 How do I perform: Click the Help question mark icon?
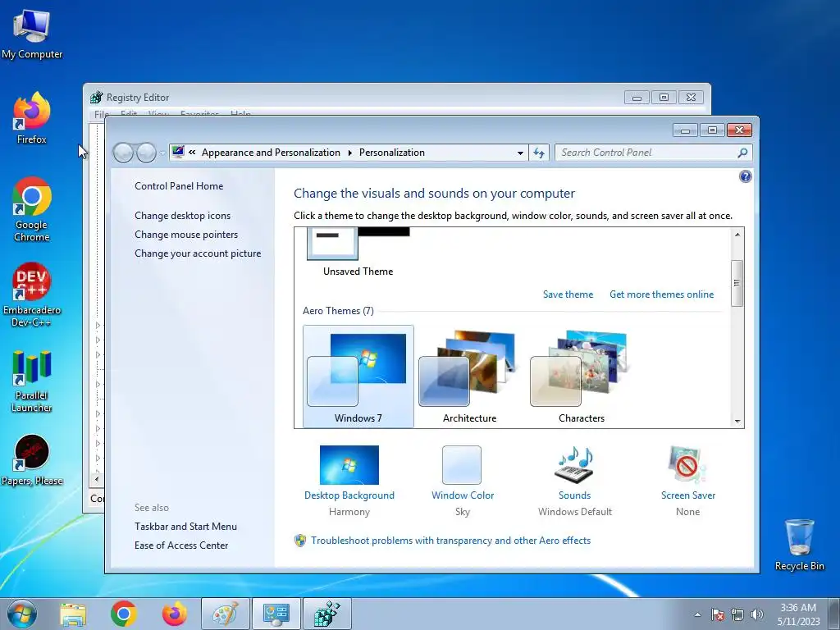click(x=745, y=177)
